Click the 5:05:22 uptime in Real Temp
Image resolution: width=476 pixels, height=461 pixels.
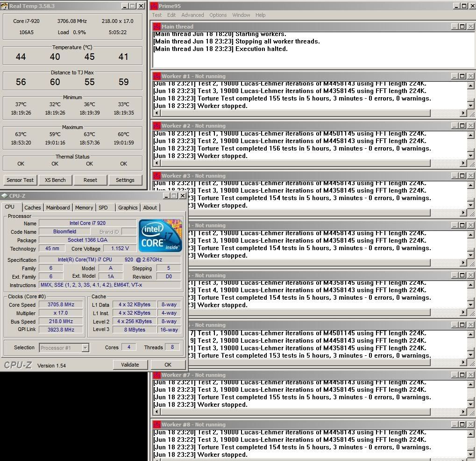[x=118, y=32]
